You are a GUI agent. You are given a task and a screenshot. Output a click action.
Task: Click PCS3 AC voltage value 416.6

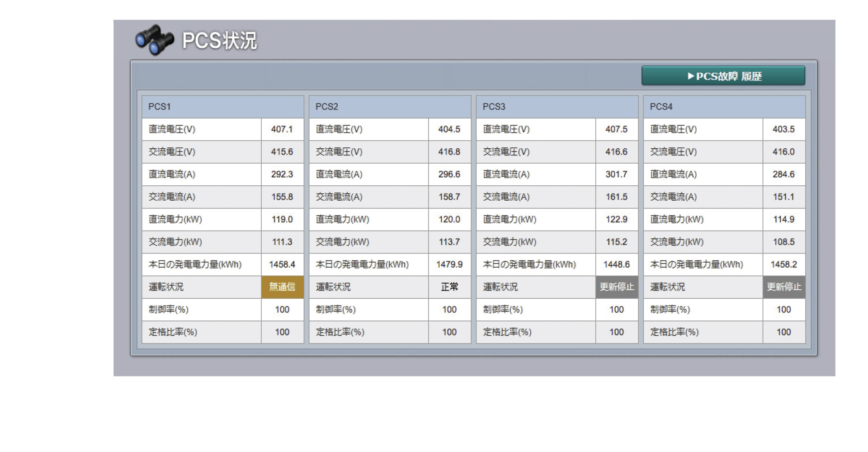pos(617,152)
